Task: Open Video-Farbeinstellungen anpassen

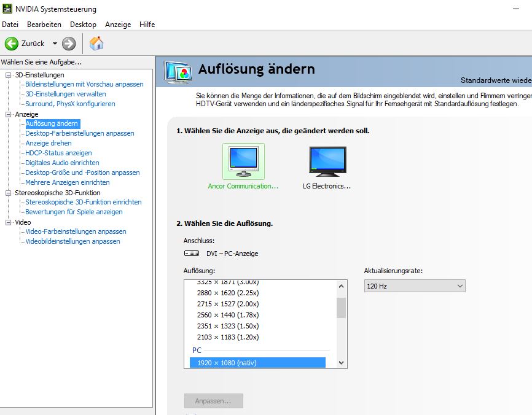Action: click(76, 231)
